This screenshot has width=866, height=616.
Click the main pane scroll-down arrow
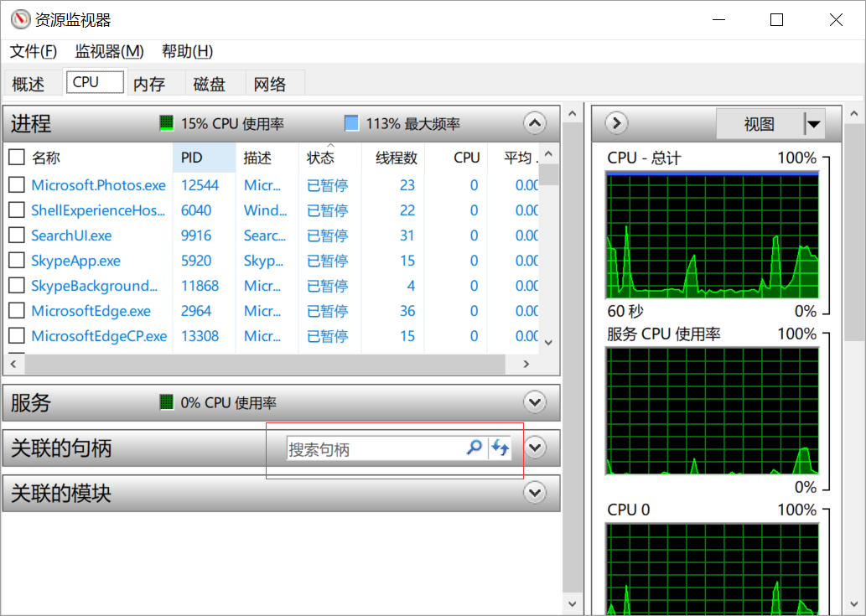pyautogui.click(x=573, y=604)
